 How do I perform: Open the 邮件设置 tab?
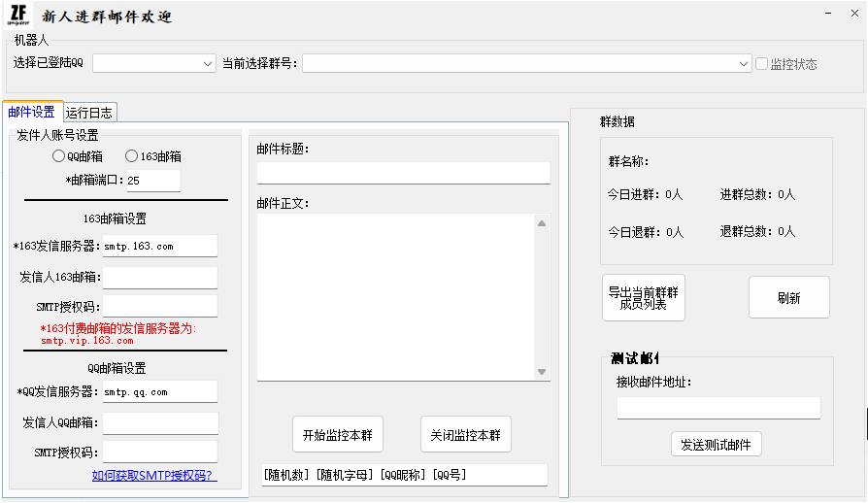click(32, 113)
